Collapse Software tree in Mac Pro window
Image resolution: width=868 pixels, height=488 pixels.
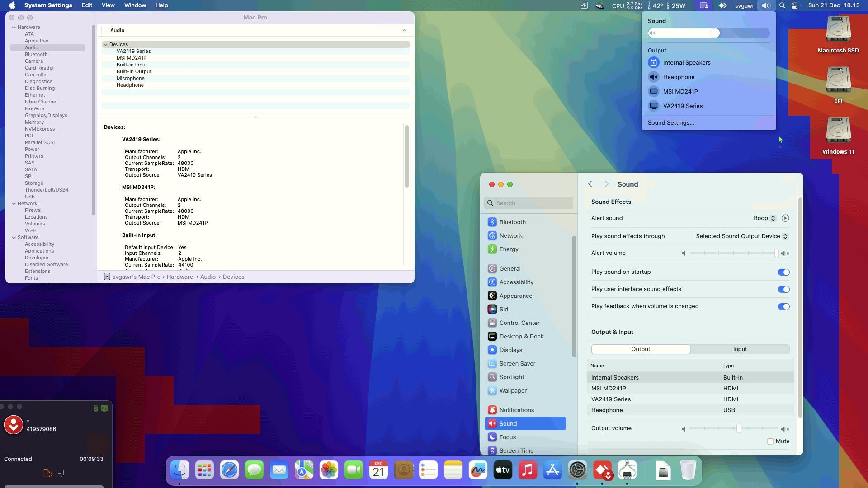click(x=14, y=238)
